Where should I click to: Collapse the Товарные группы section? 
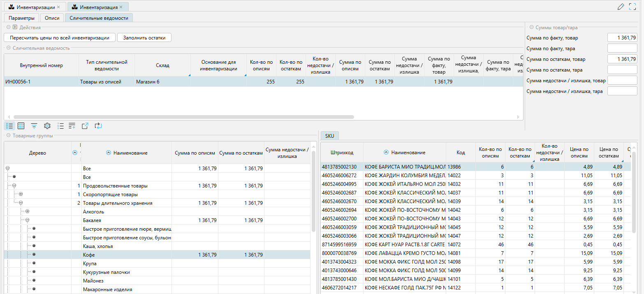(8, 135)
